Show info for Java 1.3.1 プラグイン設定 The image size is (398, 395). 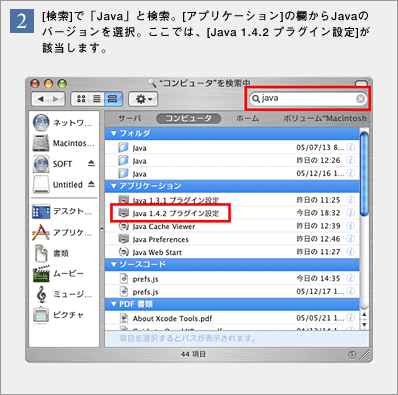350,200
